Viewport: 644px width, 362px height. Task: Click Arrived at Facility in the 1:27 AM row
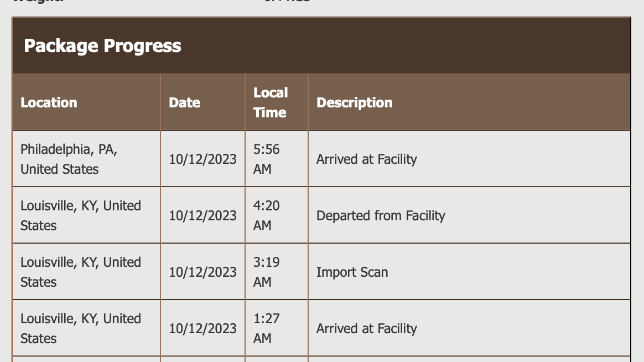pos(366,329)
